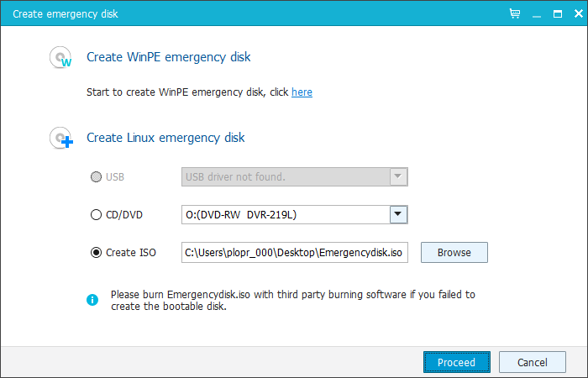Image resolution: width=588 pixels, height=378 pixels.
Task: Click the O:(DVD-RW DVR-219L) combo box
Action: pyautogui.click(x=295, y=214)
